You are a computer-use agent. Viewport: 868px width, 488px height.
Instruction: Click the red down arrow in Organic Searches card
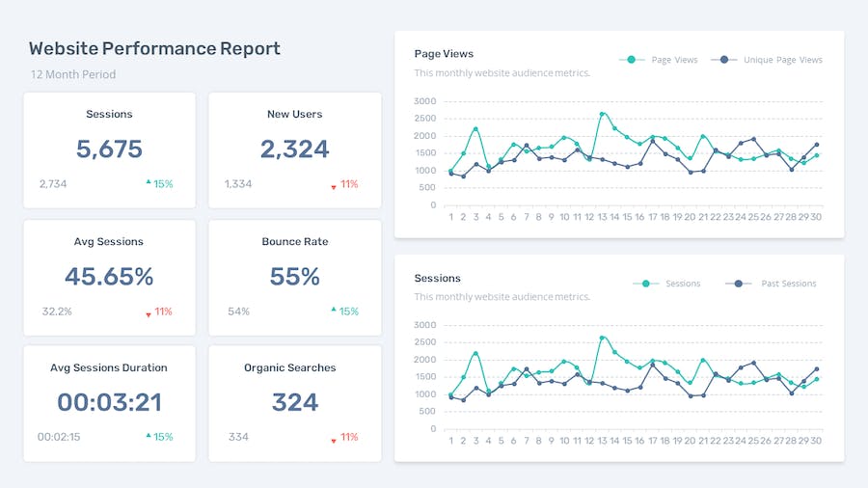point(334,440)
